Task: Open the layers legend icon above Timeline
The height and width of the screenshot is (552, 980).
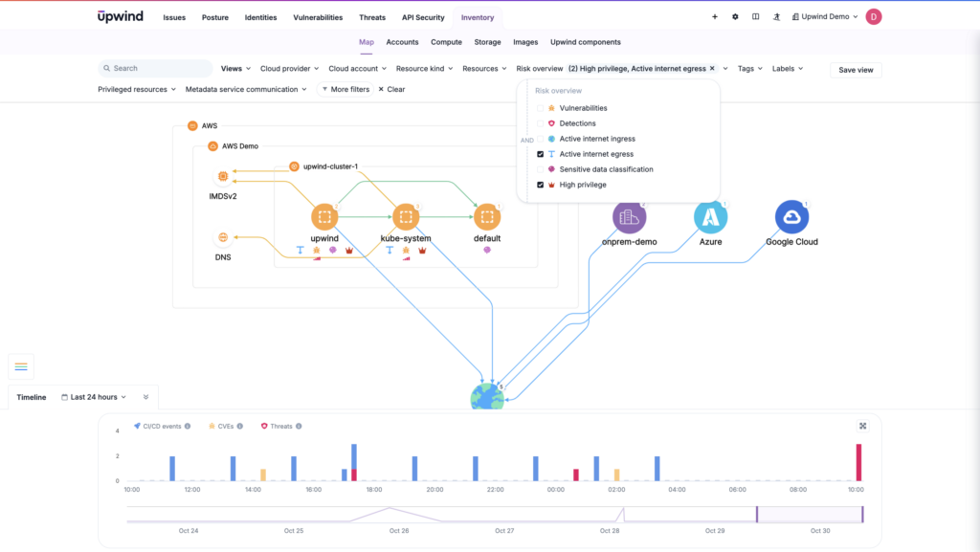Action: [21, 366]
